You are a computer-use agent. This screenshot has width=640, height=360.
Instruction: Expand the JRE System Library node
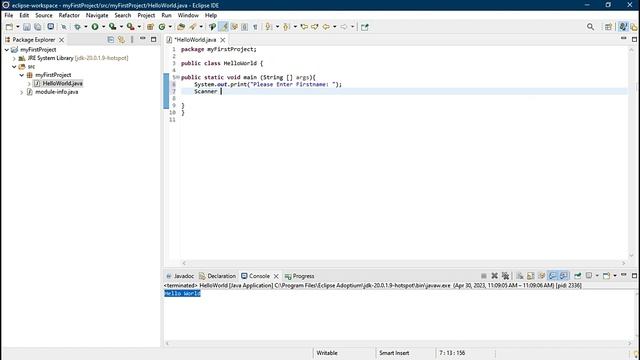pos(14,58)
